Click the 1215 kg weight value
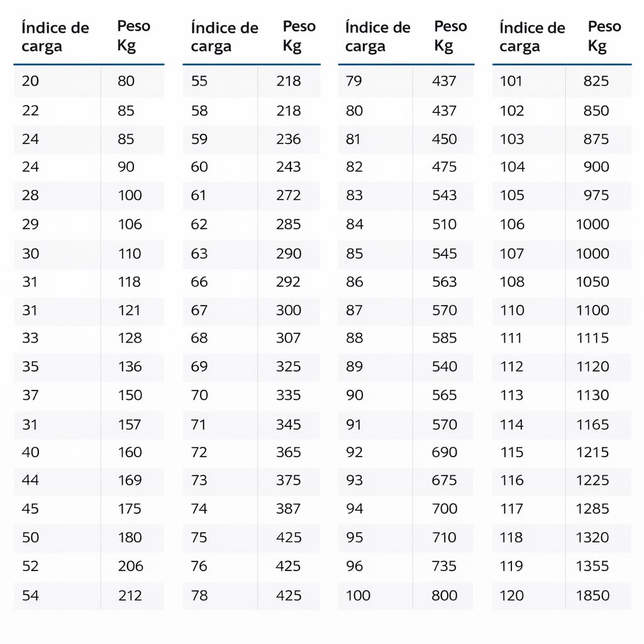Screen dimensions: 644x644 592,452
